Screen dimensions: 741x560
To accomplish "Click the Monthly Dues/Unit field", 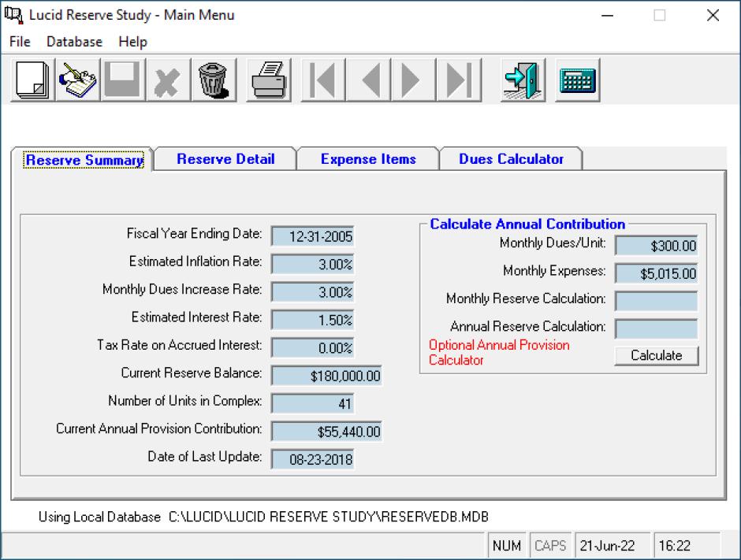I will (657, 246).
